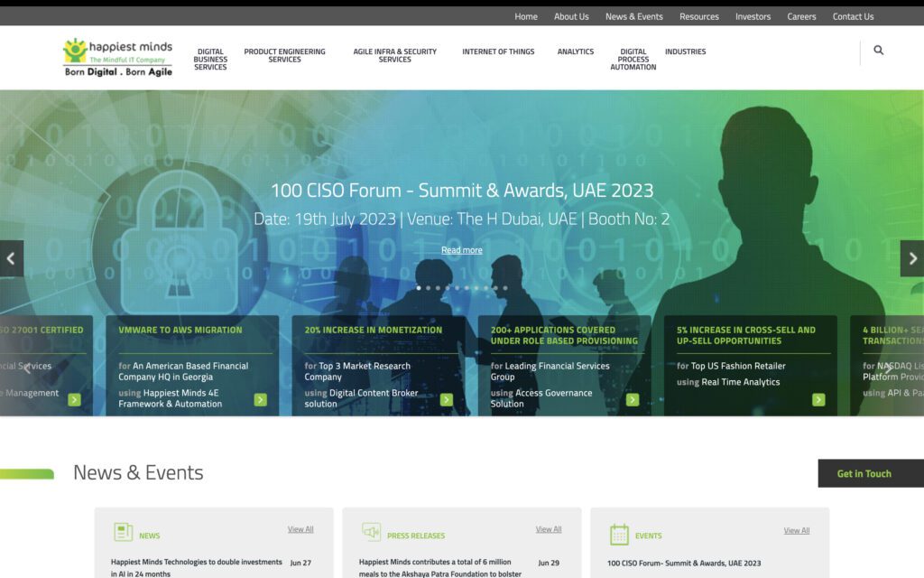Open the Analytics menu
Image resolution: width=924 pixels, height=578 pixels.
pyautogui.click(x=576, y=51)
